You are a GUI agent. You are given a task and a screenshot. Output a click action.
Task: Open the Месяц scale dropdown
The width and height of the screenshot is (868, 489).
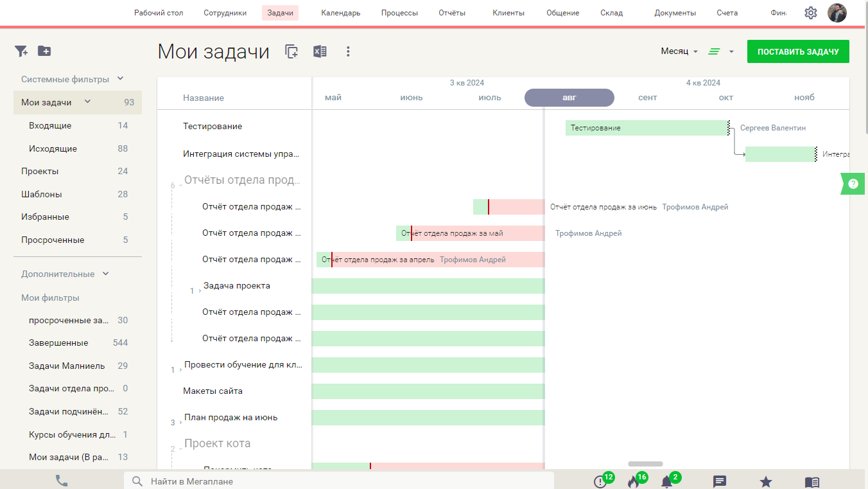(679, 51)
